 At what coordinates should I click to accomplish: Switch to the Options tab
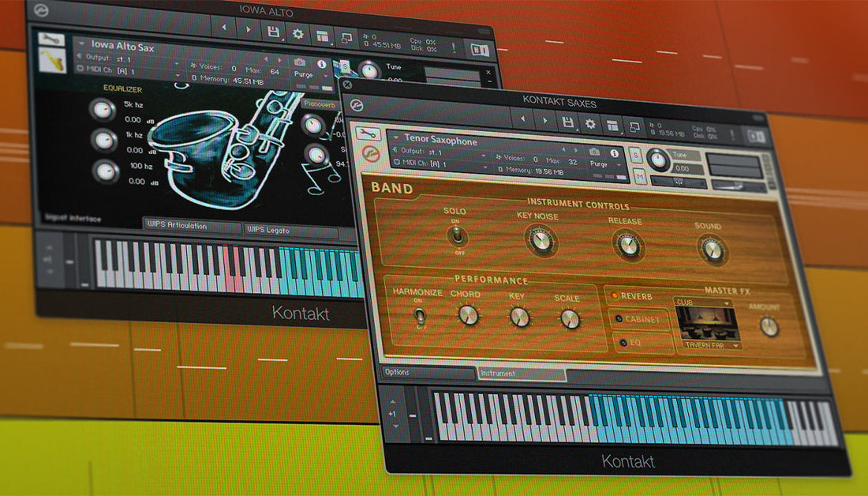pos(428,373)
